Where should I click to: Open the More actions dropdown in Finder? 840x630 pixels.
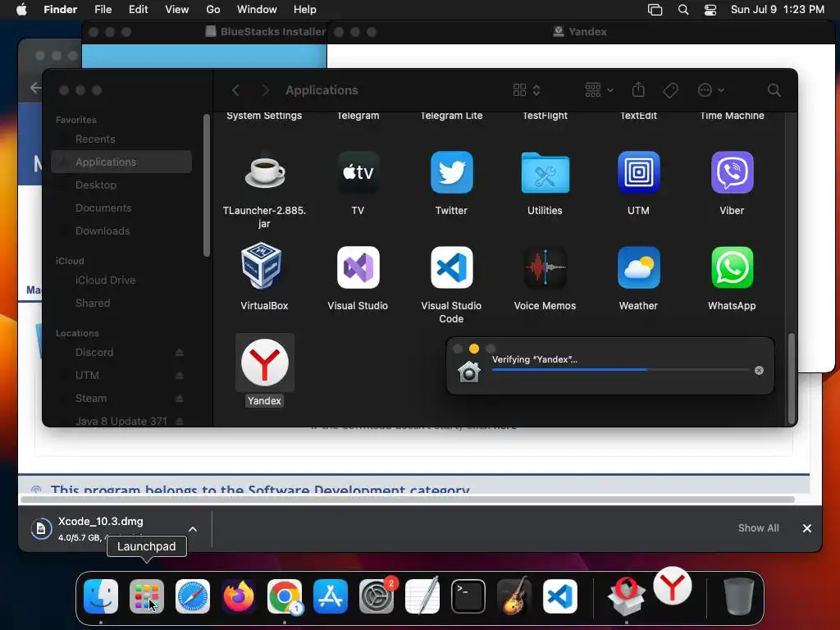tap(711, 90)
